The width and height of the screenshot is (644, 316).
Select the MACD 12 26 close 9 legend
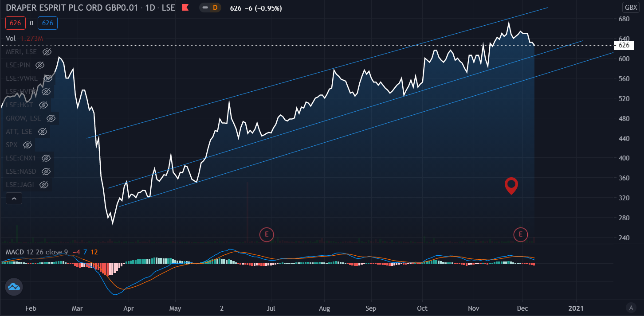(37, 252)
